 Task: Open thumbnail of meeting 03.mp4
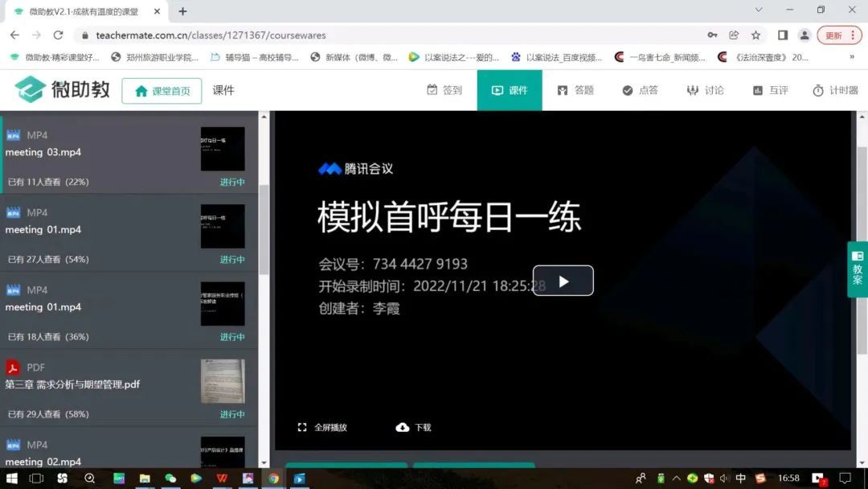[223, 149]
